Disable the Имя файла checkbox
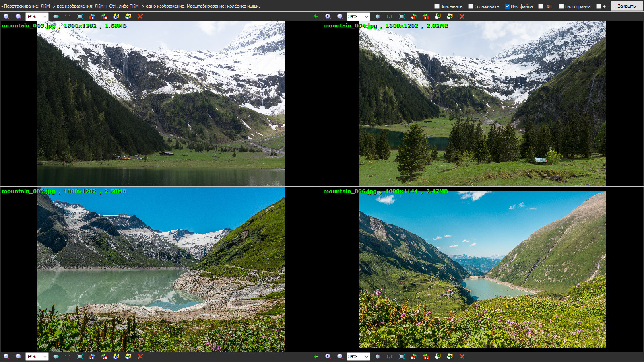Viewport: 644px width, 362px height. pos(508,6)
